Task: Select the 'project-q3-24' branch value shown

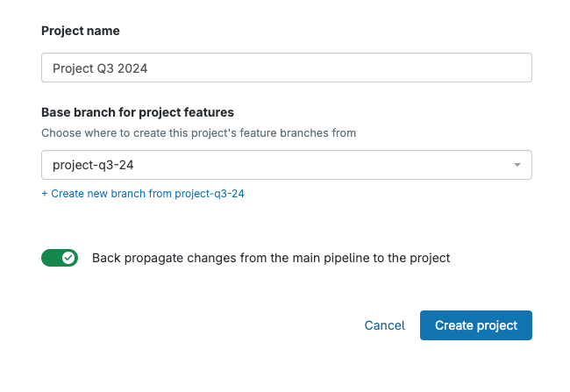Action: (92, 164)
